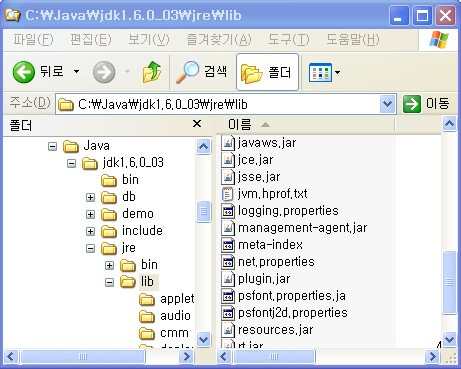Select the jre folder icon
This screenshot has width=461, height=369.
pyautogui.click(x=109, y=248)
